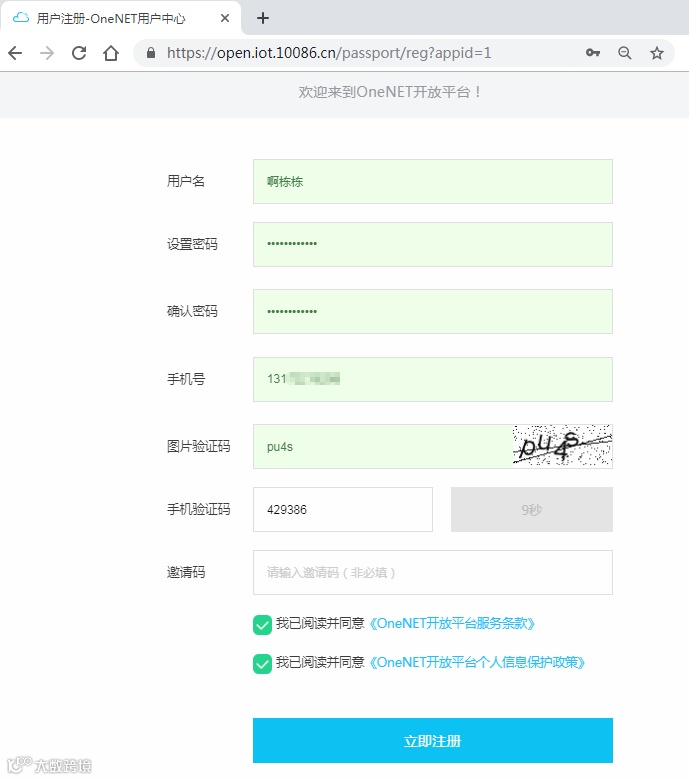689x780 pixels.
Task: Click the 用户名 input field
Action: click(433, 182)
